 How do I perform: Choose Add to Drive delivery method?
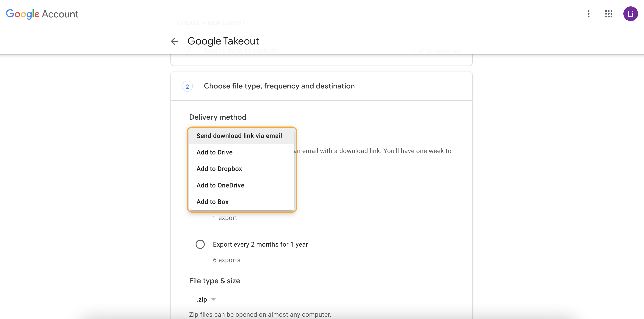pyautogui.click(x=214, y=152)
